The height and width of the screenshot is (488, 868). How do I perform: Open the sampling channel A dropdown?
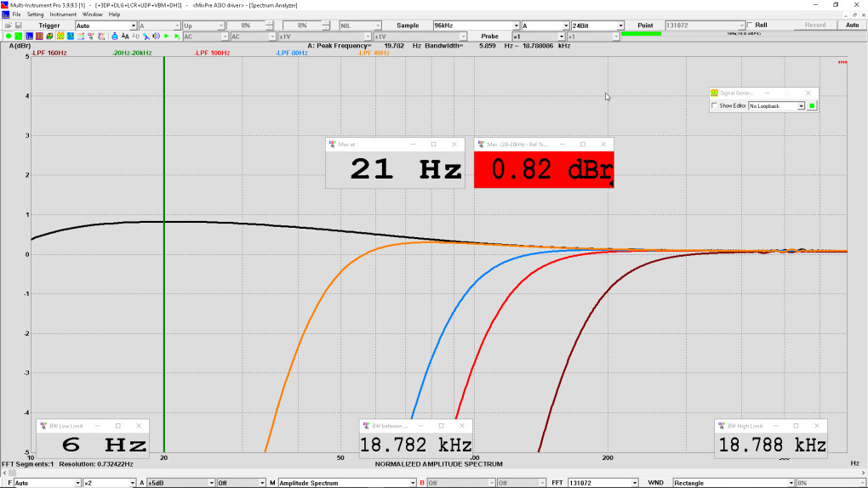tap(545, 26)
